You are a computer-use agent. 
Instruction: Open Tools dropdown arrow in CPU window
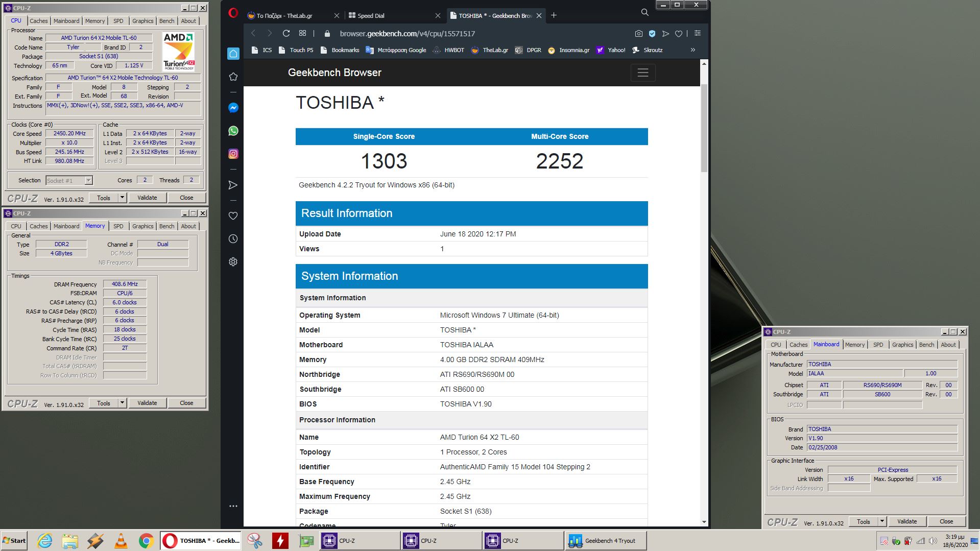122,198
